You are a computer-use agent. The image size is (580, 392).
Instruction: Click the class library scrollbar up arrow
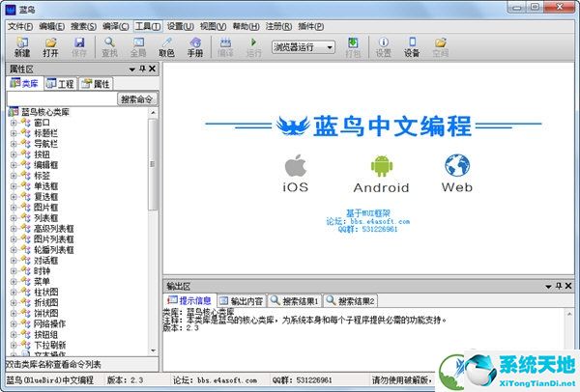tap(153, 112)
